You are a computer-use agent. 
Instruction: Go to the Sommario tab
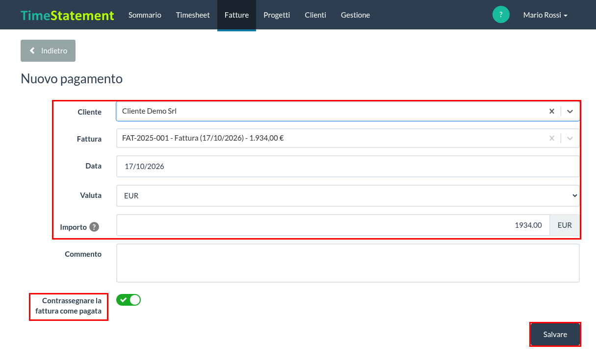point(145,15)
